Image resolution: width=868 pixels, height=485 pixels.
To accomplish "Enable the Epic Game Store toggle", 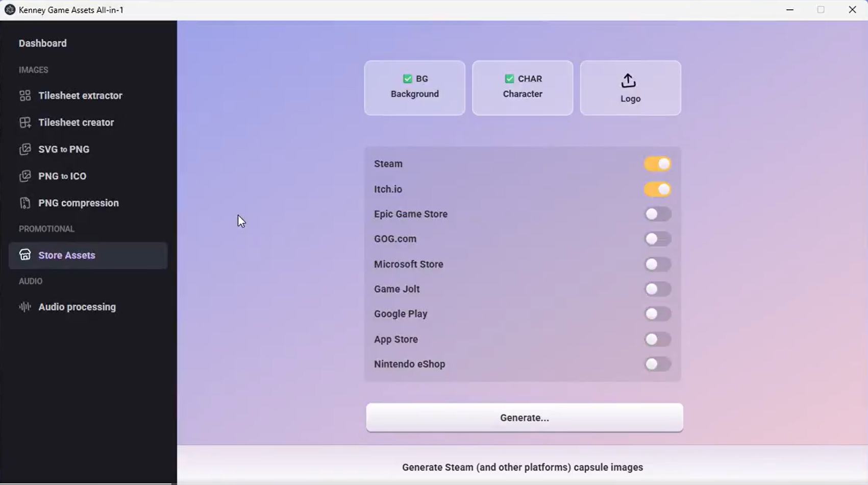I will pyautogui.click(x=657, y=214).
